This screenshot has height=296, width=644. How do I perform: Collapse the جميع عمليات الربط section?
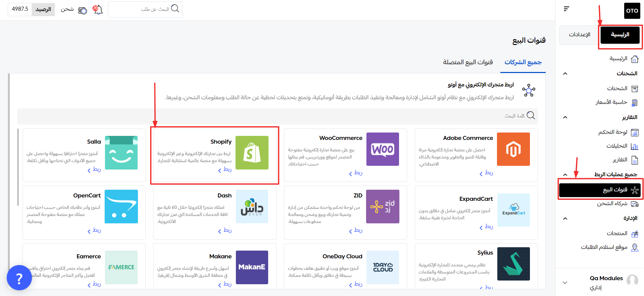pyautogui.click(x=565, y=175)
